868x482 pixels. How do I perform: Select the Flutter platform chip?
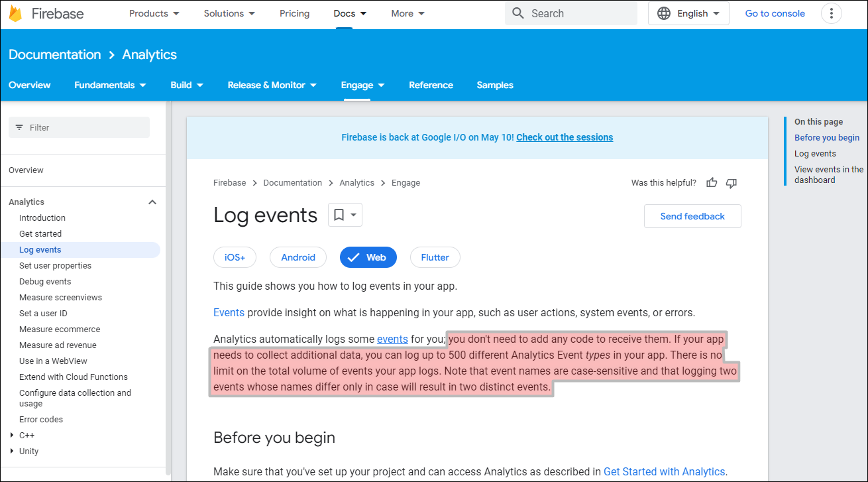[x=435, y=257]
